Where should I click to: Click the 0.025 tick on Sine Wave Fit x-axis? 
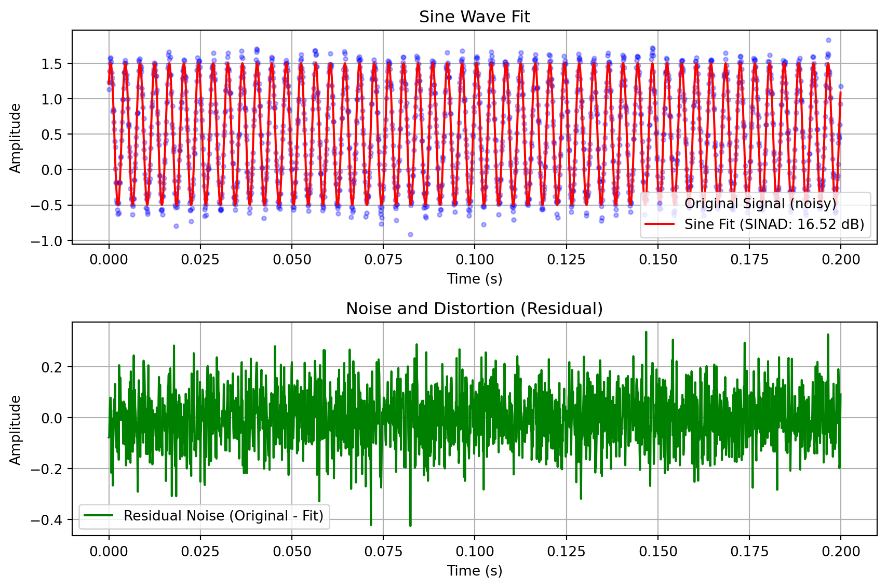(200, 260)
